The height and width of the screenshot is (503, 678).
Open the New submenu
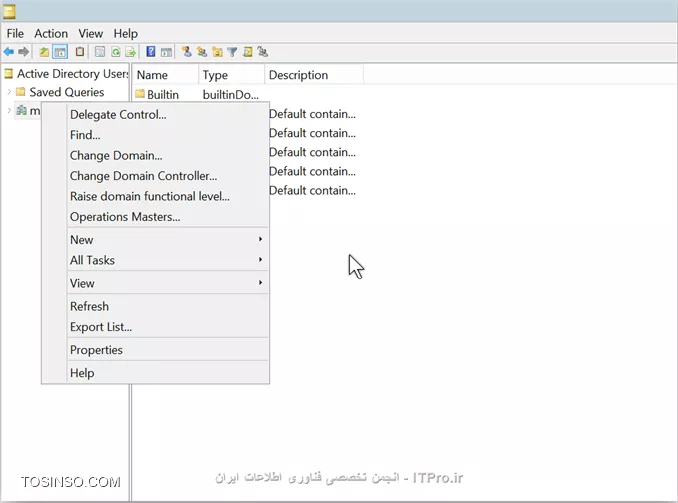pos(168,240)
